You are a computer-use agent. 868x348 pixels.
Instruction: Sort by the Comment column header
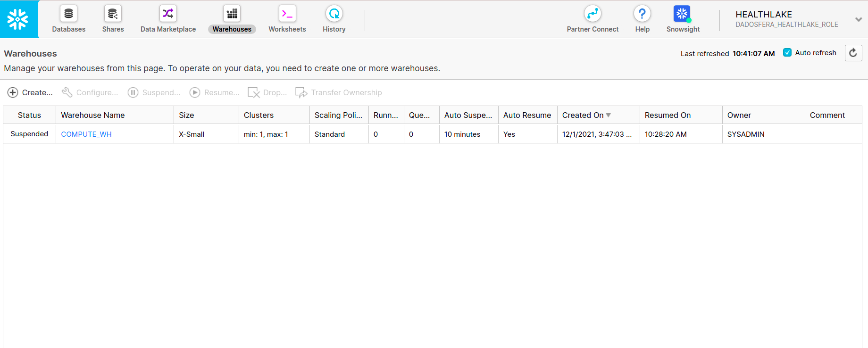[x=833, y=115]
